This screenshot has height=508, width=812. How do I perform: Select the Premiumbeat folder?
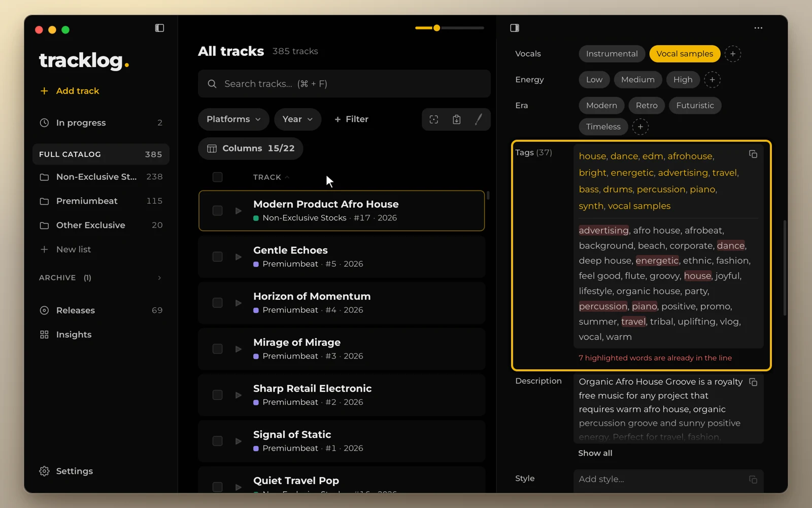tap(101, 201)
